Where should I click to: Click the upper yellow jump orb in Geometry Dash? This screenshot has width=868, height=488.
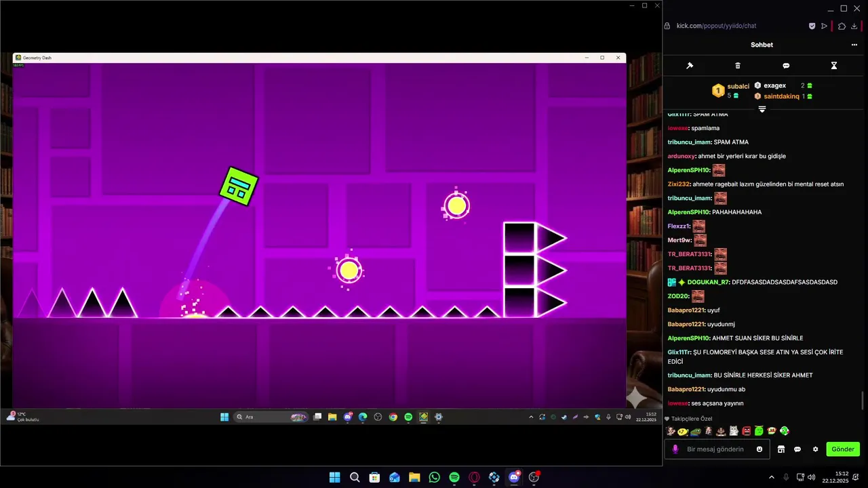coord(456,206)
